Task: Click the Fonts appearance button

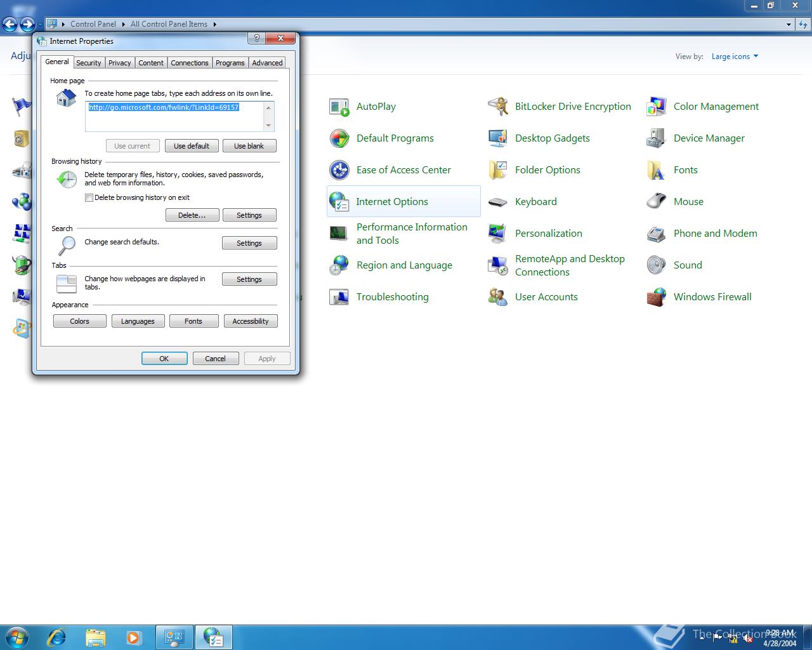Action: 193,321
